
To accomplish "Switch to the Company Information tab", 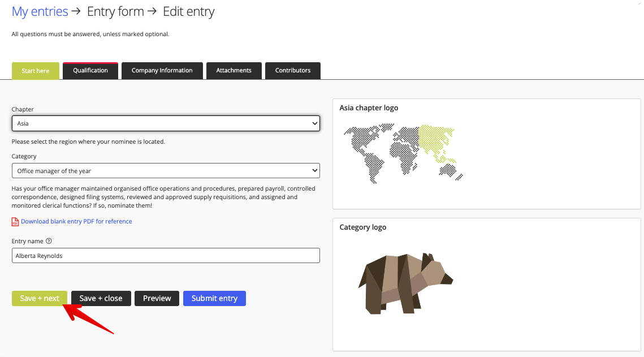I will (x=162, y=70).
